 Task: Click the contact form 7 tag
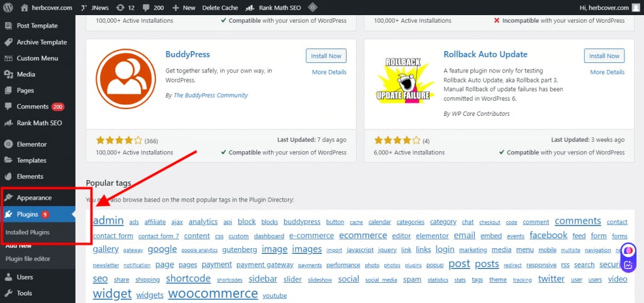158,236
